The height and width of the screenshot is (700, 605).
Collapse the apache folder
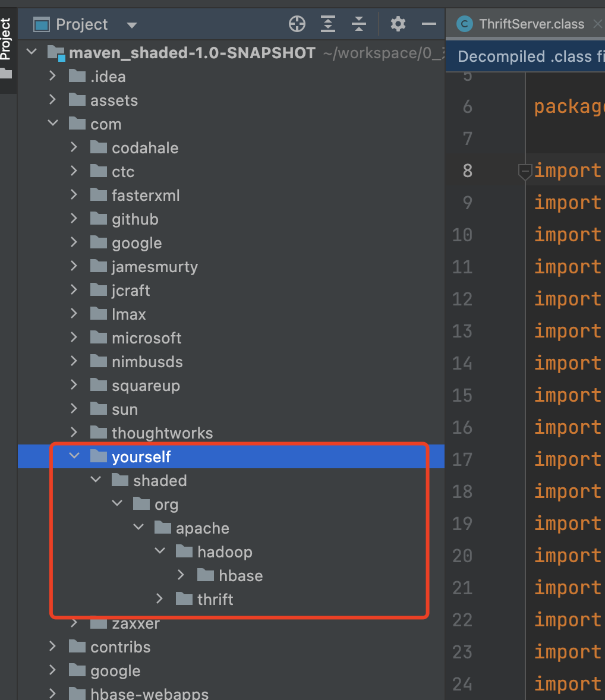coord(138,527)
